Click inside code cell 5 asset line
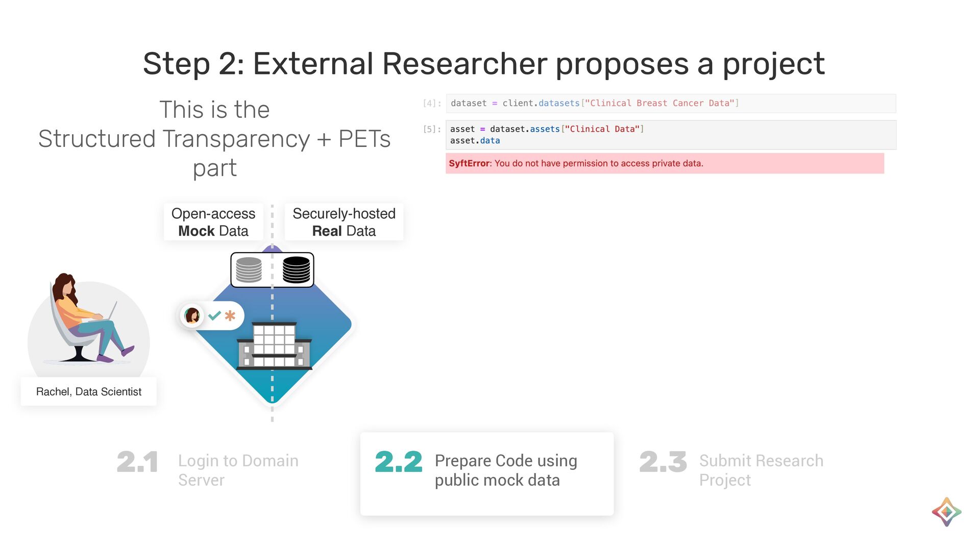Screen dimensions: 980x551 click(547, 130)
